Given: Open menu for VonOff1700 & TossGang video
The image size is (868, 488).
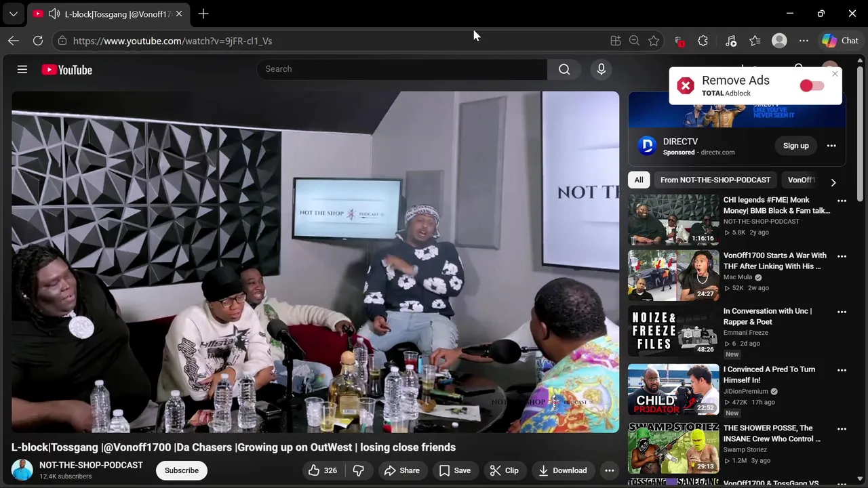Looking at the screenshot, I should pyautogui.click(x=842, y=483).
